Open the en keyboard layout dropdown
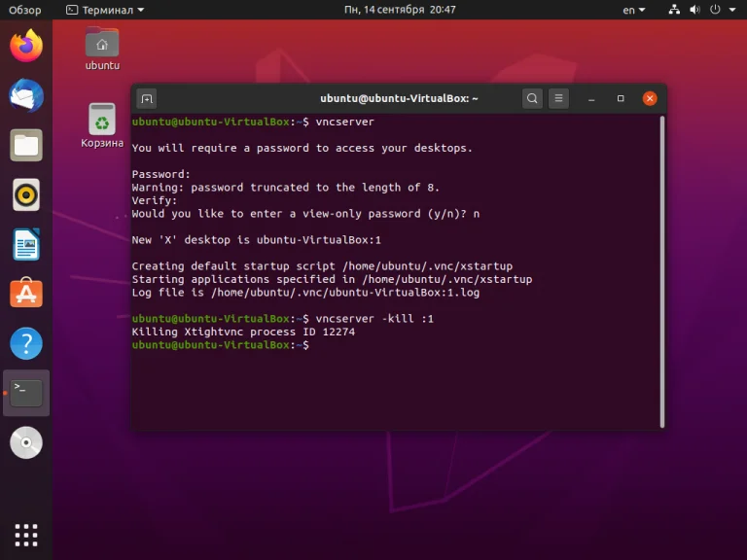Viewport: 747px width, 560px height. 634,10
